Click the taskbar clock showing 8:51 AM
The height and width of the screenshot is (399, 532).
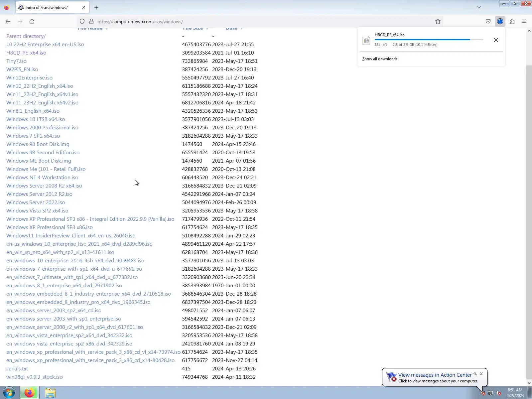coord(515,393)
